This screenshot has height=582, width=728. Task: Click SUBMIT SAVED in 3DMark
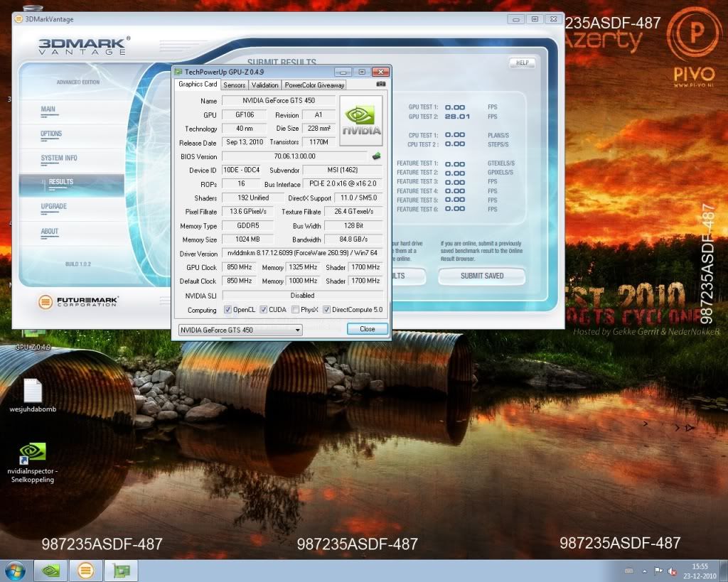[x=482, y=276]
